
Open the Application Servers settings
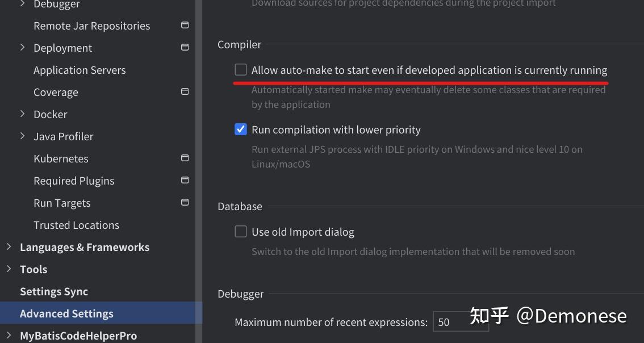(x=80, y=70)
